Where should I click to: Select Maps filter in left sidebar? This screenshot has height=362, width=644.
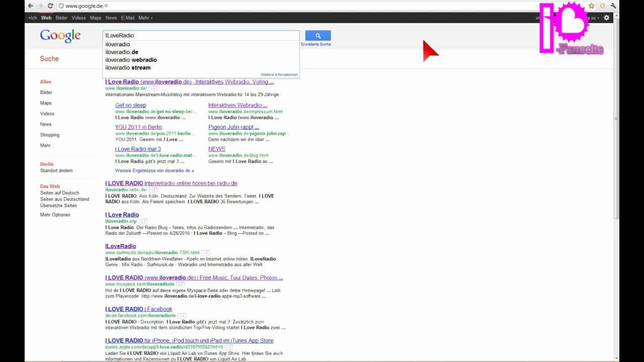click(46, 103)
